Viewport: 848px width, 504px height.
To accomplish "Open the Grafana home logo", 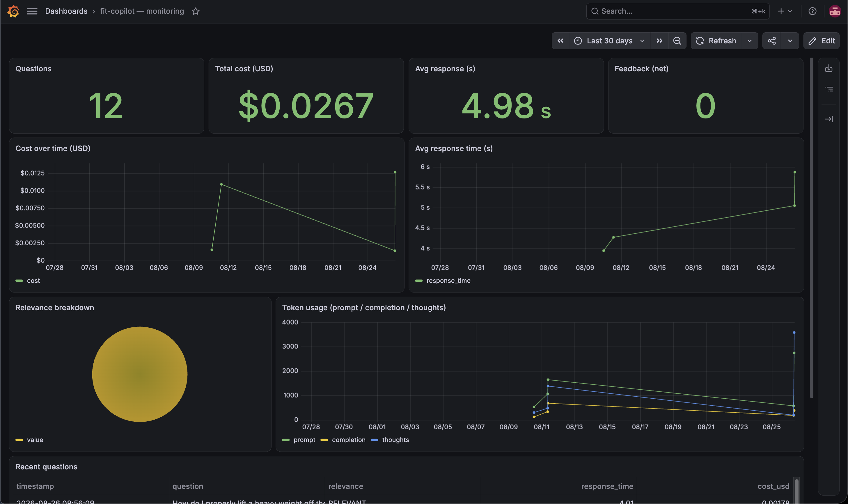I will click(13, 11).
